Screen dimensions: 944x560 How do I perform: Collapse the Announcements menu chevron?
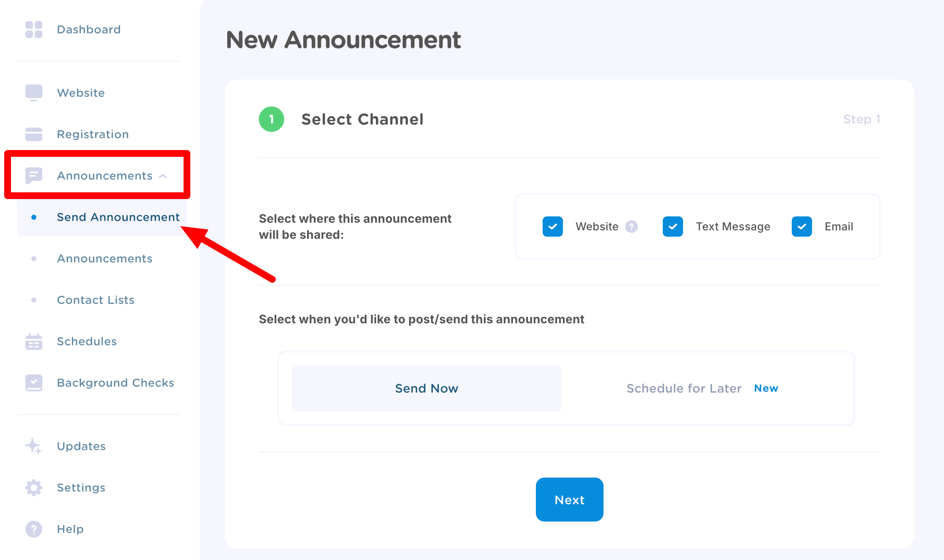tap(163, 176)
